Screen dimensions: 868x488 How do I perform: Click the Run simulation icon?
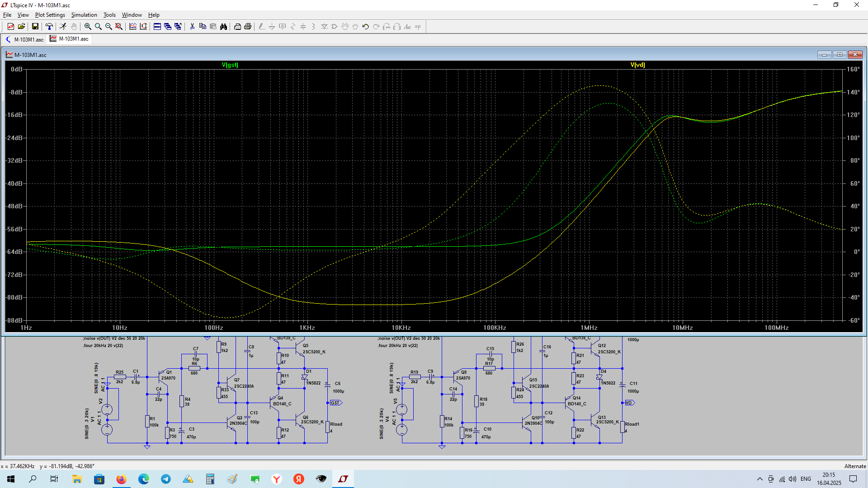63,27
